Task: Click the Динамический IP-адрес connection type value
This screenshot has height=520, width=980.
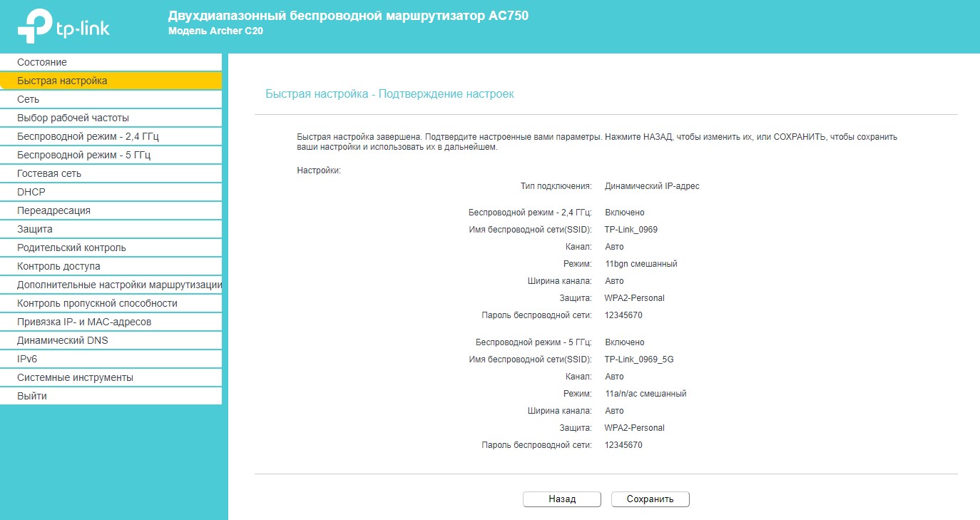Action: click(652, 186)
